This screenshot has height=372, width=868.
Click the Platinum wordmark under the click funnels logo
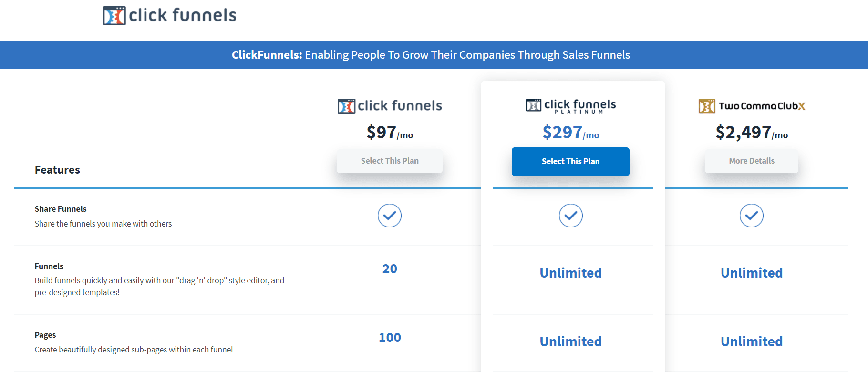tap(579, 112)
